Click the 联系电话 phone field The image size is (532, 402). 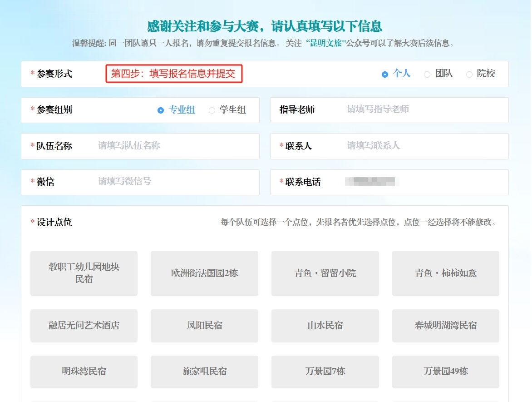tap(422, 182)
